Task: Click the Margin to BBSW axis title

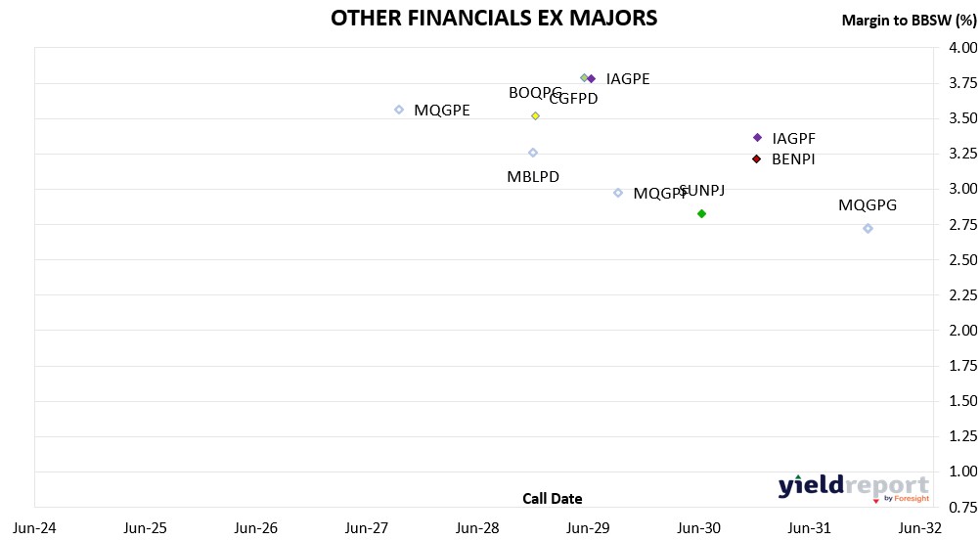Action: 909,21
